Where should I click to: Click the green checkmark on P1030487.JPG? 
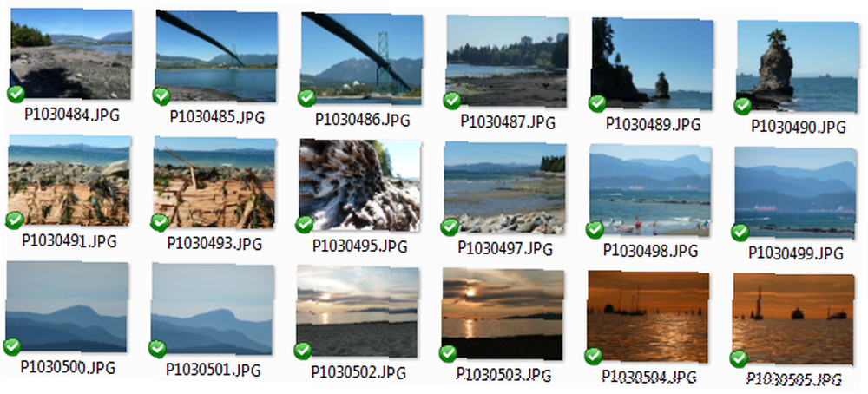pos(451,101)
